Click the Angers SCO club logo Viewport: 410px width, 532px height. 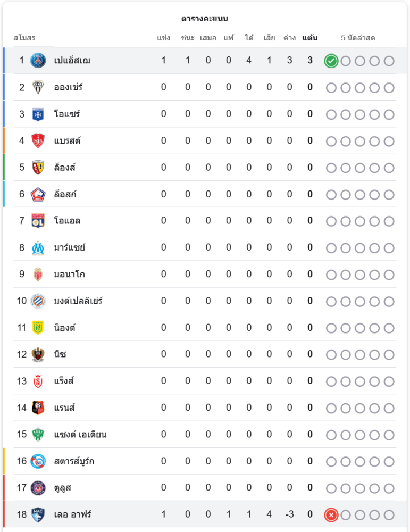[x=38, y=87]
